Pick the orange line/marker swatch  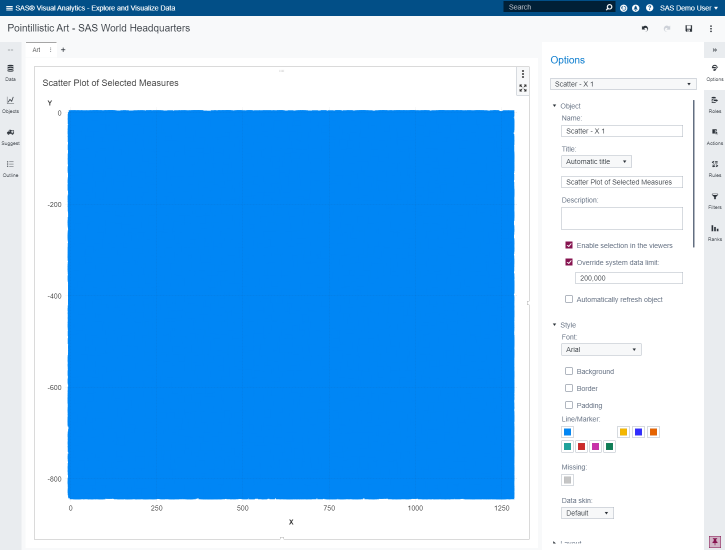[x=653, y=432]
